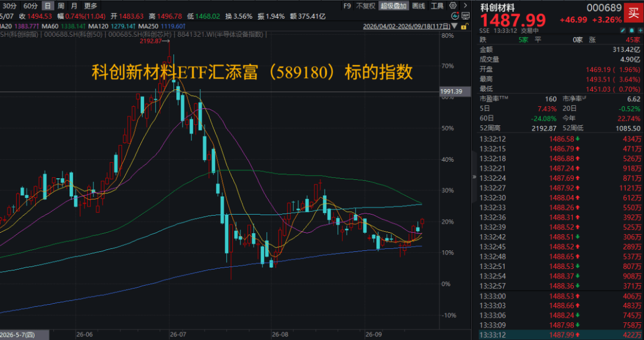644x340 pixels.
Task: Click the 13:33:00 tick row
Action: point(560,296)
